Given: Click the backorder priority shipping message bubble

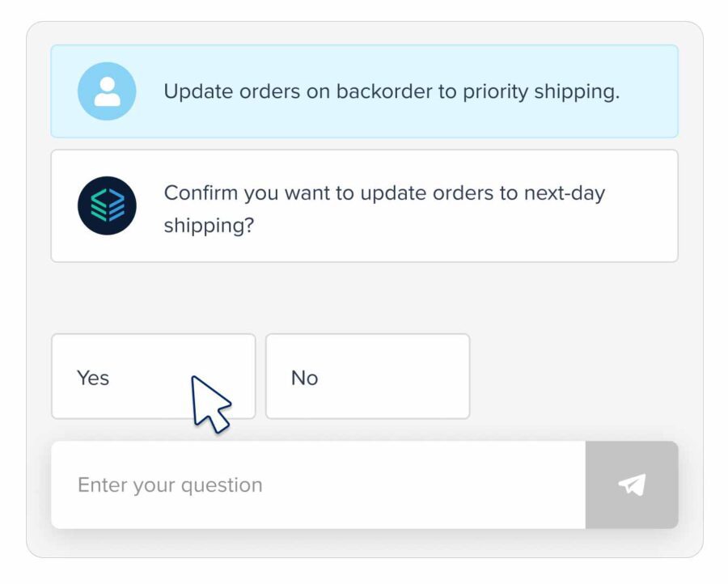Looking at the screenshot, I should (364, 91).
